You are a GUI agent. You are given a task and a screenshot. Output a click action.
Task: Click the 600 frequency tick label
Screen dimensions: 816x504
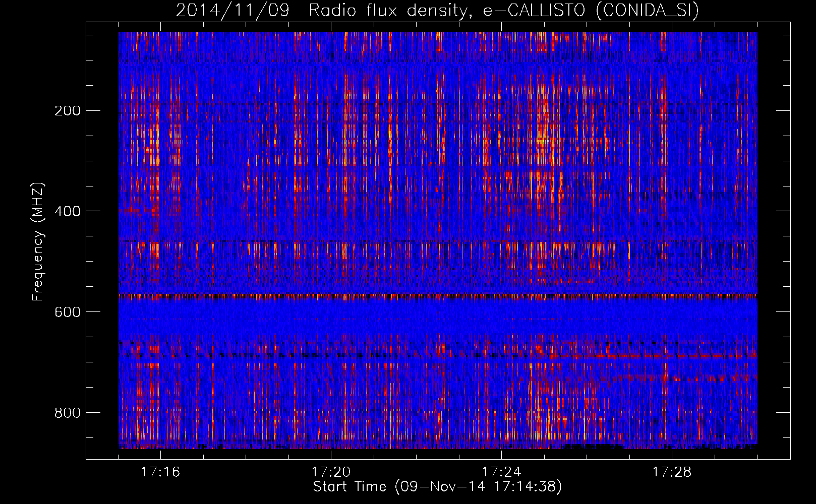[68, 312]
